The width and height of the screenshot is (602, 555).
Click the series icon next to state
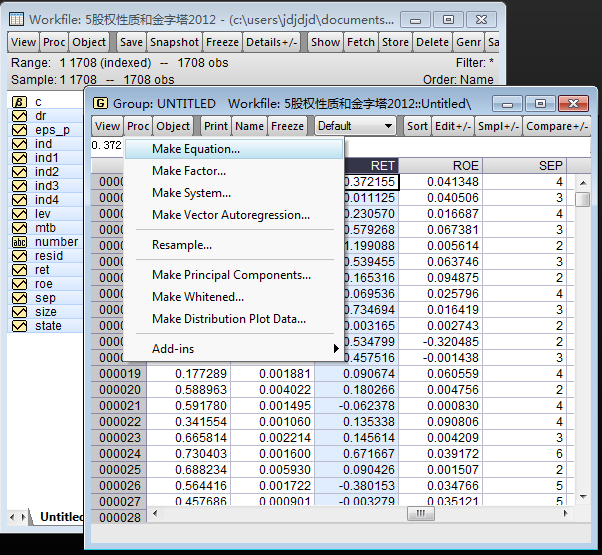[x=19, y=326]
